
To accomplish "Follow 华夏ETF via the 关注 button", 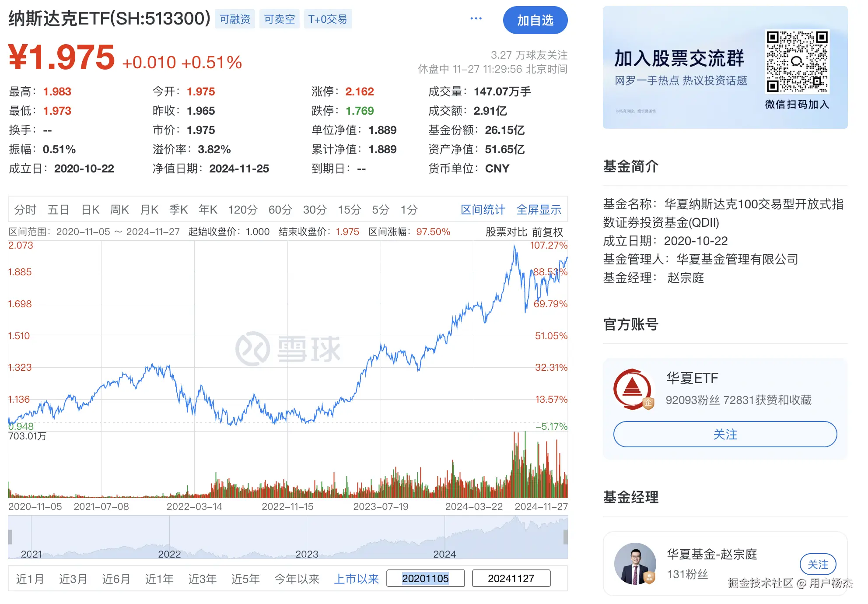I will pyautogui.click(x=725, y=434).
